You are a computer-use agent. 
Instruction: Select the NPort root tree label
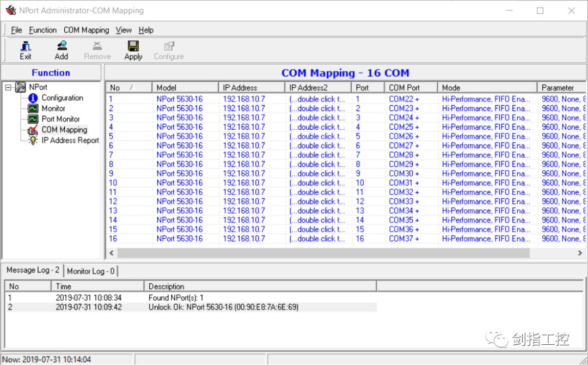[x=38, y=87]
